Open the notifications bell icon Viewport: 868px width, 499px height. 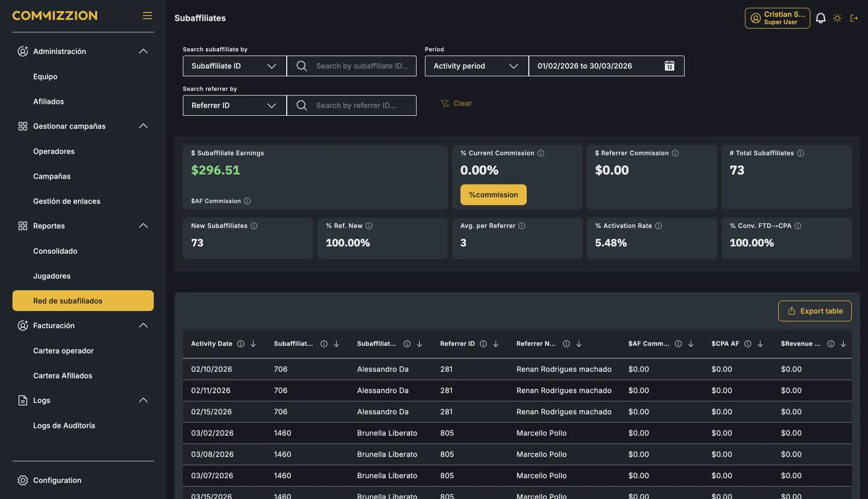point(821,18)
